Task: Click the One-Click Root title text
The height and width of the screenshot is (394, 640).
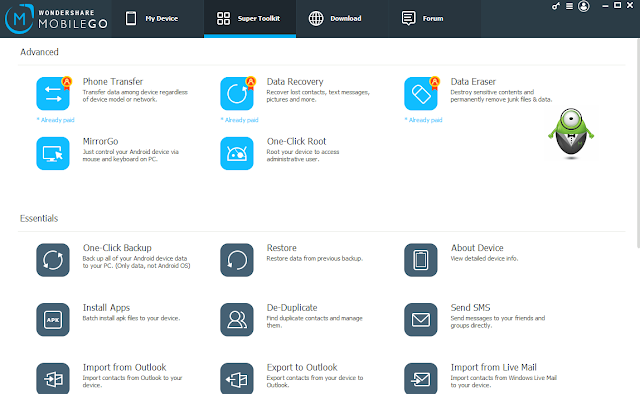Action: click(x=296, y=141)
